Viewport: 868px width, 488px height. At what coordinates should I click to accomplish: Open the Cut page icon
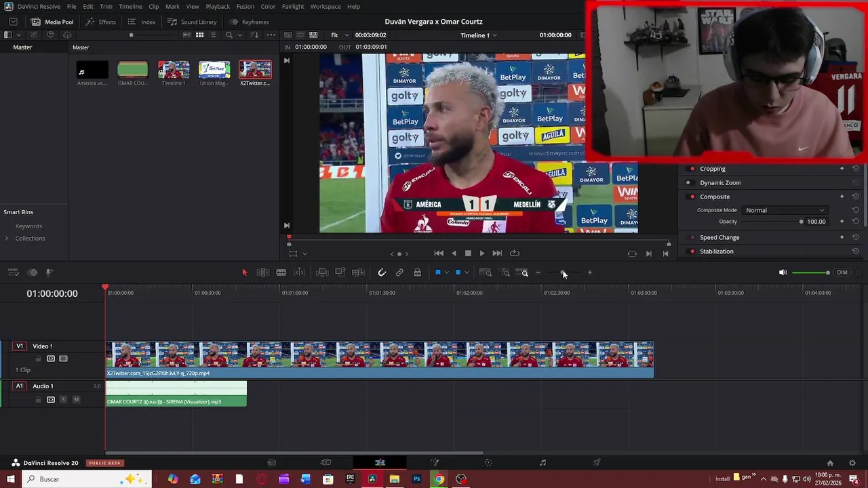click(x=326, y=463)
